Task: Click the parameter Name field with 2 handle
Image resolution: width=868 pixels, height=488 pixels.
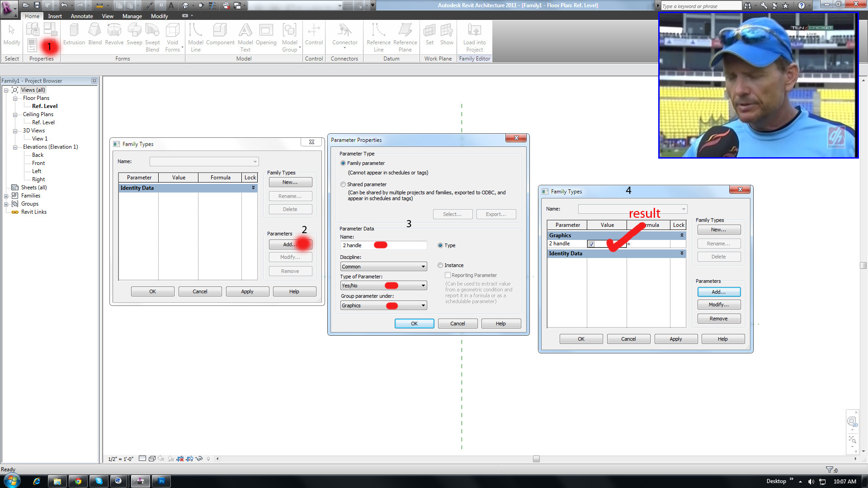Action: pyautogui.click(x=383, y=245)
